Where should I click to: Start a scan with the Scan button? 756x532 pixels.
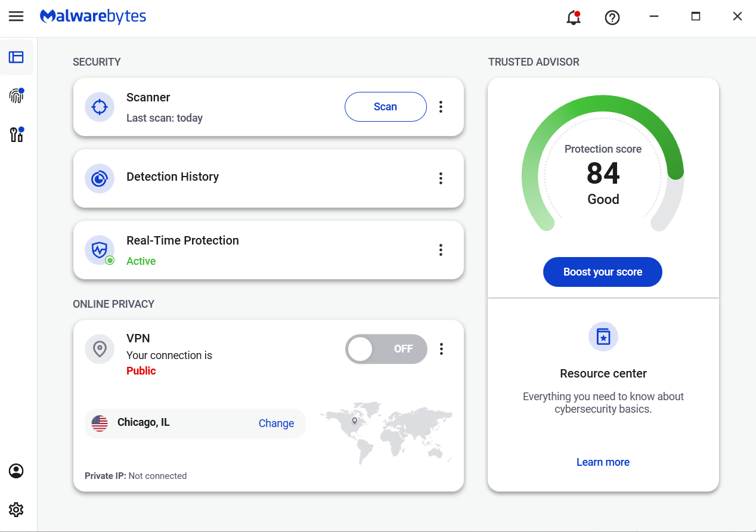click(x=386, y=107)
